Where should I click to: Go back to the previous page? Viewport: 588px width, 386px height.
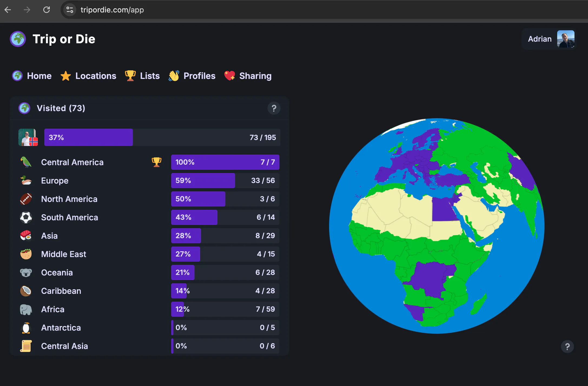[x=8, y=10]
